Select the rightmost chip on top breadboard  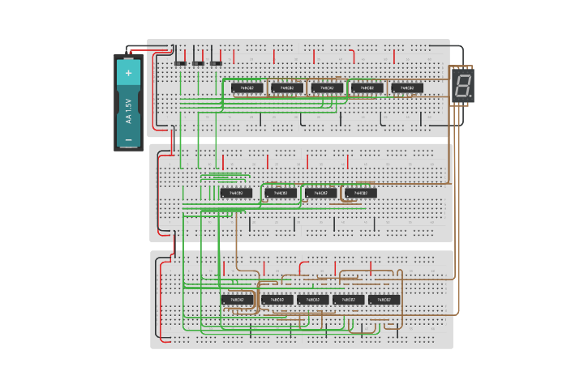coord(407,87)
